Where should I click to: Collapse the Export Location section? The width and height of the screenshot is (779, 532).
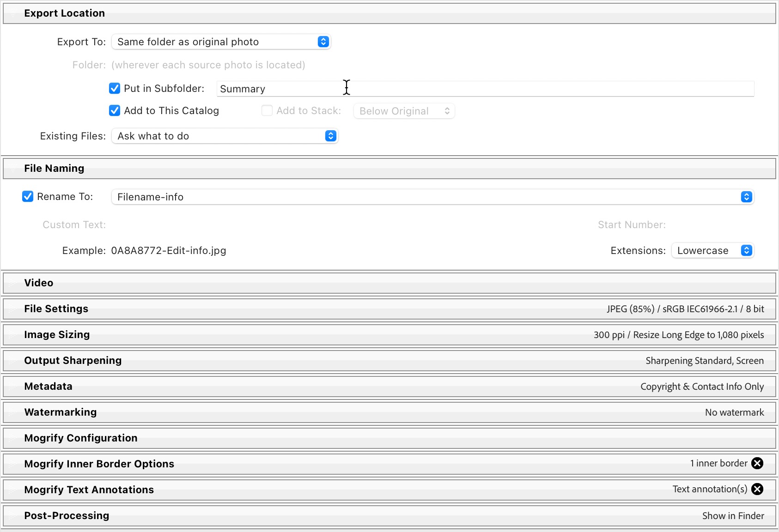(65, 13)
